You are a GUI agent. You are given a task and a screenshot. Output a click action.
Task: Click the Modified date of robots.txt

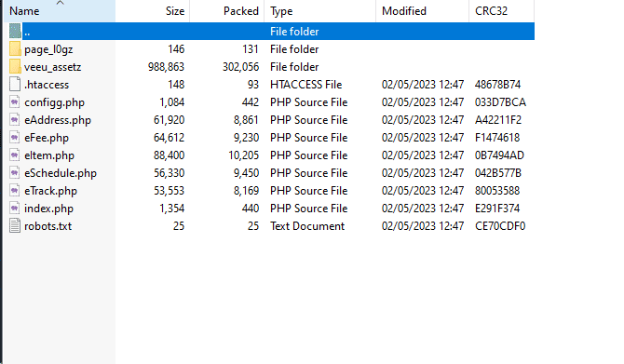(423, 226)
